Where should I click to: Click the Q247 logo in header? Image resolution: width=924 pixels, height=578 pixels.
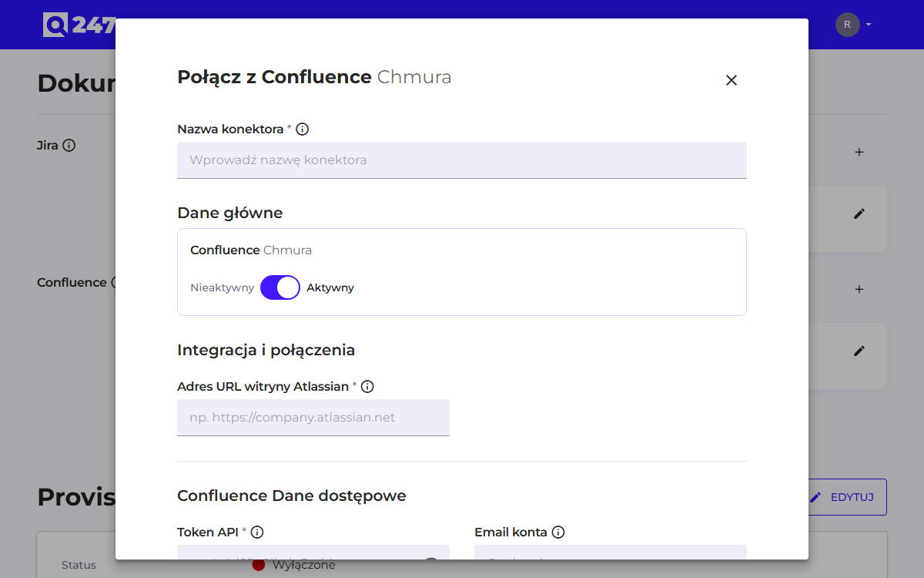point(79,25)
